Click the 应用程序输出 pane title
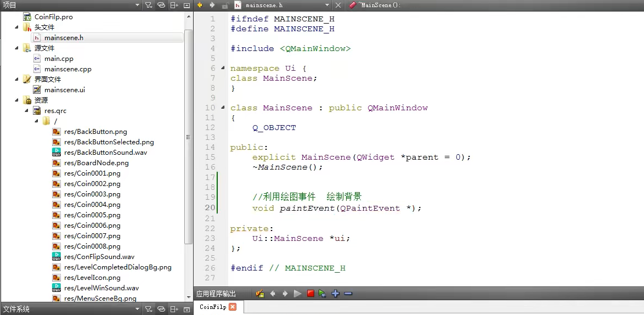Image resolution: width=644 pixels, height=315 pixels. 216,294
